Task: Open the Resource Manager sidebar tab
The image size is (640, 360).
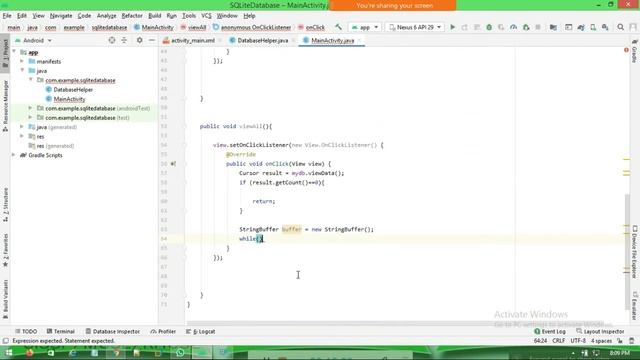Action: click(5, 106)
